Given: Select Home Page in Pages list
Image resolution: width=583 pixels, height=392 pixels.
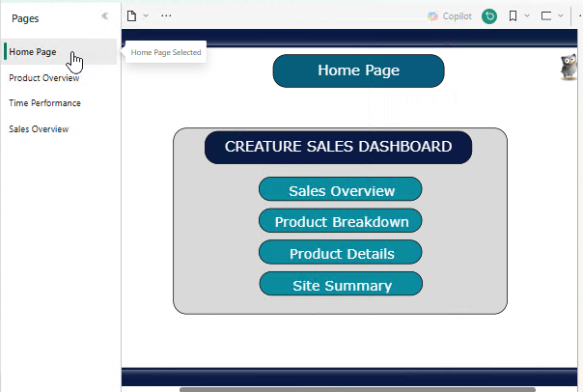Looking at the screenshot, I should pos(60,52).
